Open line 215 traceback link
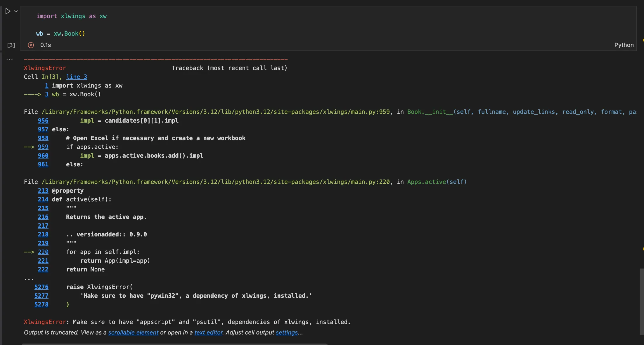644x345 pixels. pyautogui.click(x=43, y=208)
